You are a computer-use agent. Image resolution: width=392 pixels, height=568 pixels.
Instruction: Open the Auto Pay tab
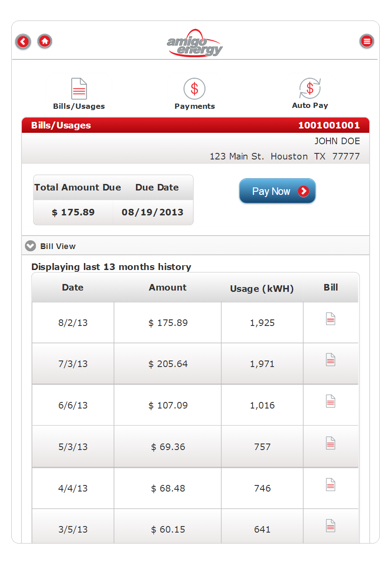(310, 94)
